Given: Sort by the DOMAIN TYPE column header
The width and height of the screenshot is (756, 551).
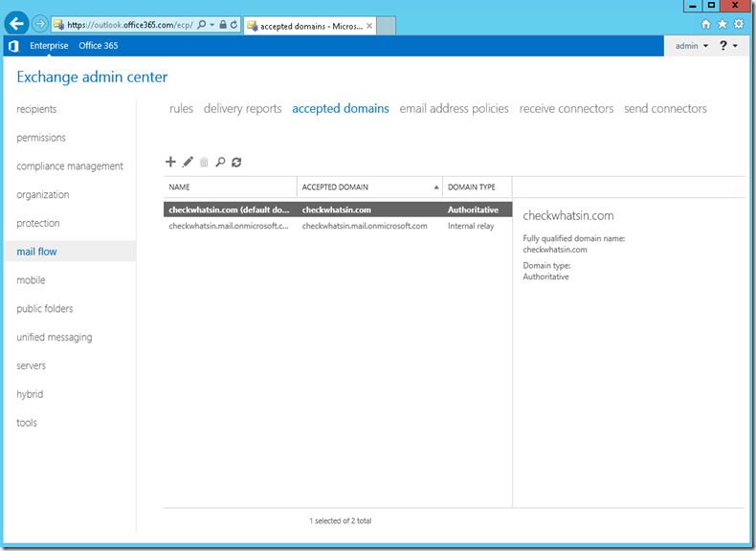Looking at the screenshot, I should (x=478, y=187).
